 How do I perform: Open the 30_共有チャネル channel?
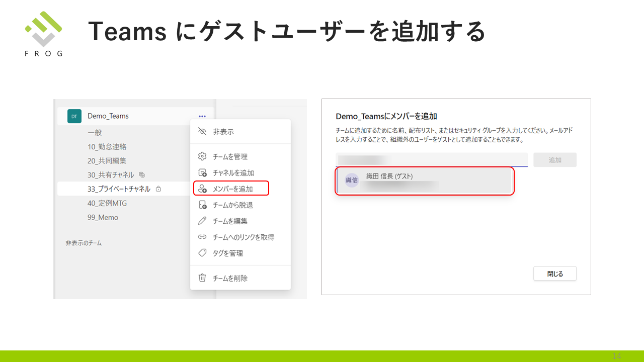pyautogui.click(x=111, y=175)
